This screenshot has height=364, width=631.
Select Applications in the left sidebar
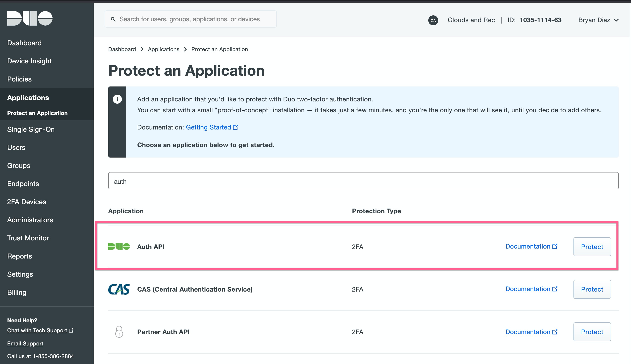click(28, 98)
